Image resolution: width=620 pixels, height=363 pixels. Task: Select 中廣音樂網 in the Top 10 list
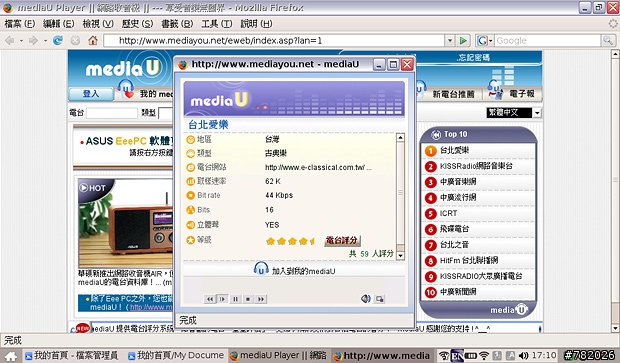[458, 182]
